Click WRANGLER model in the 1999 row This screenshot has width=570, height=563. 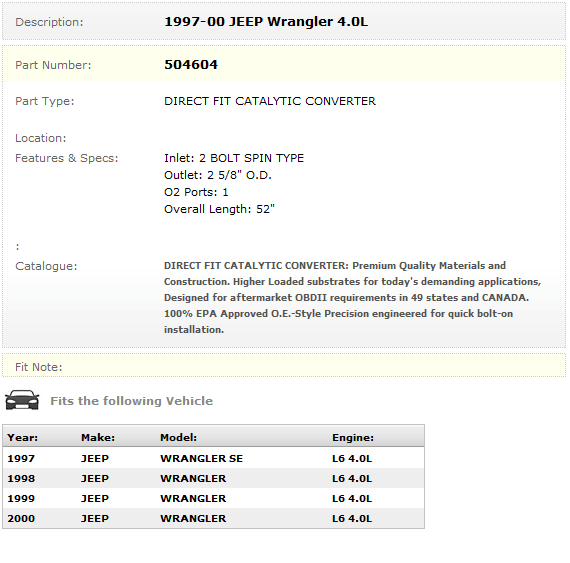[x=193, y=498]
